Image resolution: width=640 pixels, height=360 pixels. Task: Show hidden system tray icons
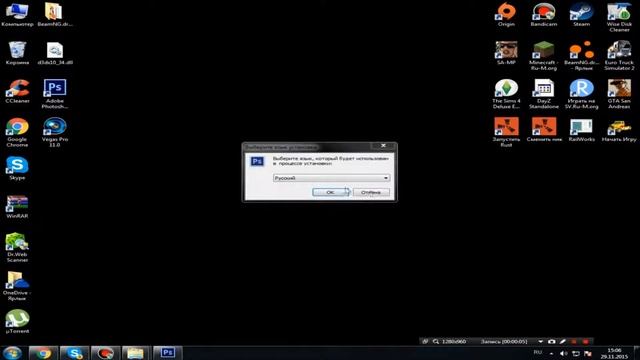pyautogui.click(x=551, y=353)
